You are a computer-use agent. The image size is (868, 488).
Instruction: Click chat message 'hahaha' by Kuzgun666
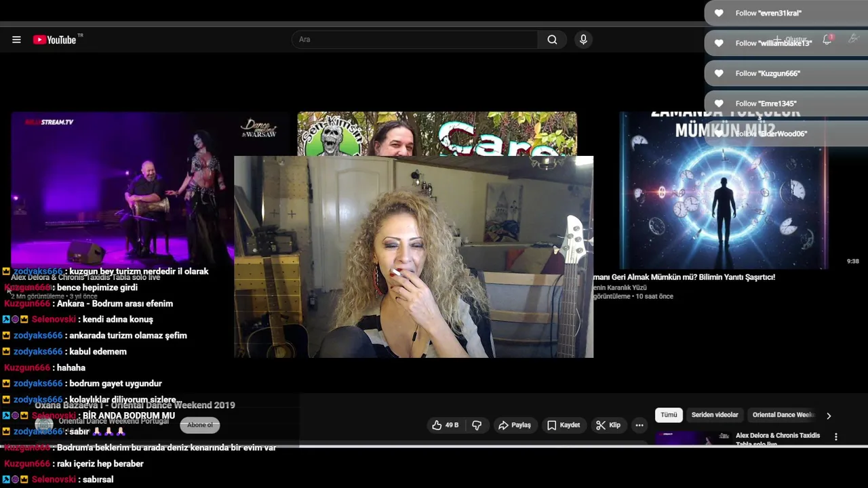pyautogui.click(x=71, y=368)
